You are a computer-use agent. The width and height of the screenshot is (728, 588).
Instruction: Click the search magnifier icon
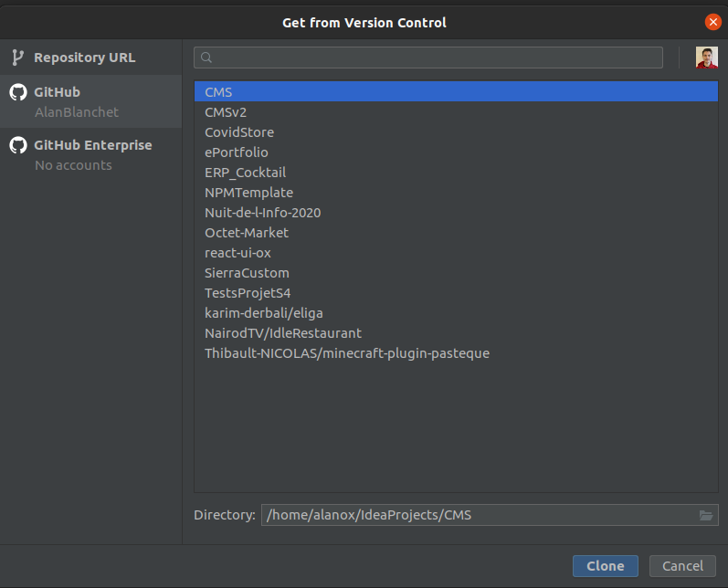[206, 58]
